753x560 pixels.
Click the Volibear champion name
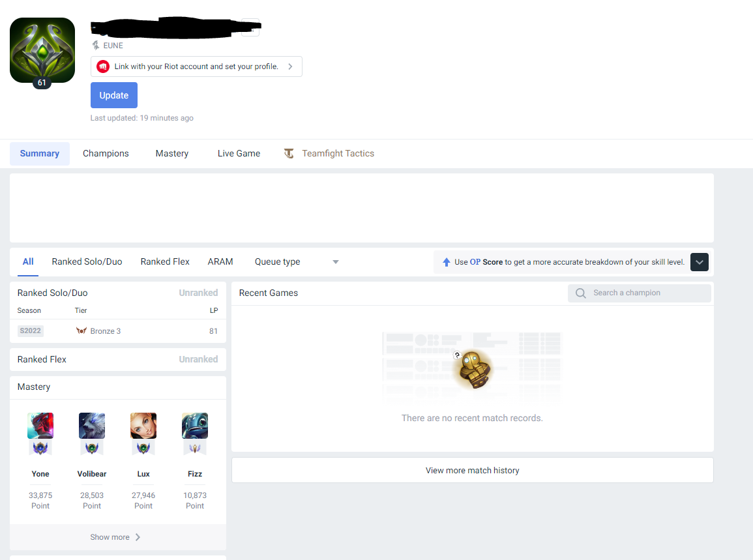[x=92, y=474]
